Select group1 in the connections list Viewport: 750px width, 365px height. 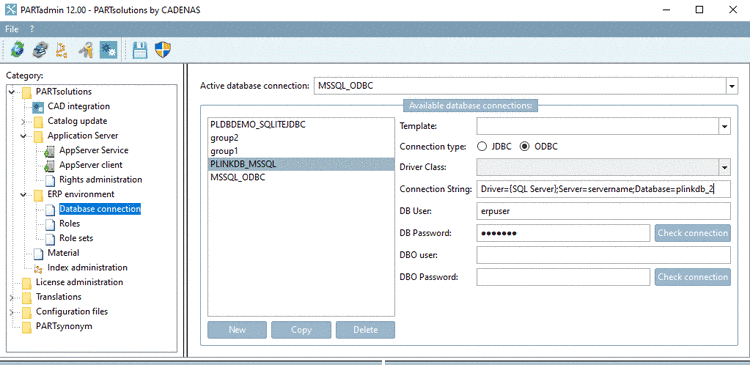[x=301, y=151]
